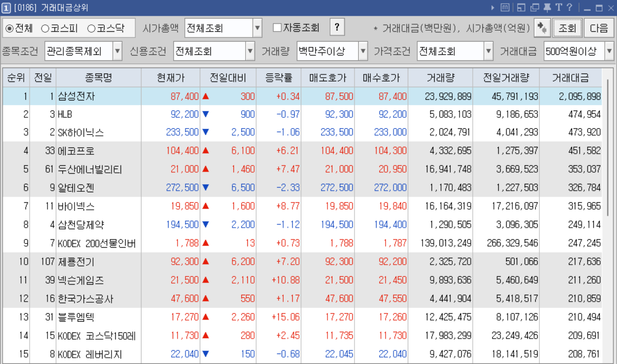Select the 삼성전자 row
This screenshot has height=364, width=617.
(x=302, y=96)
